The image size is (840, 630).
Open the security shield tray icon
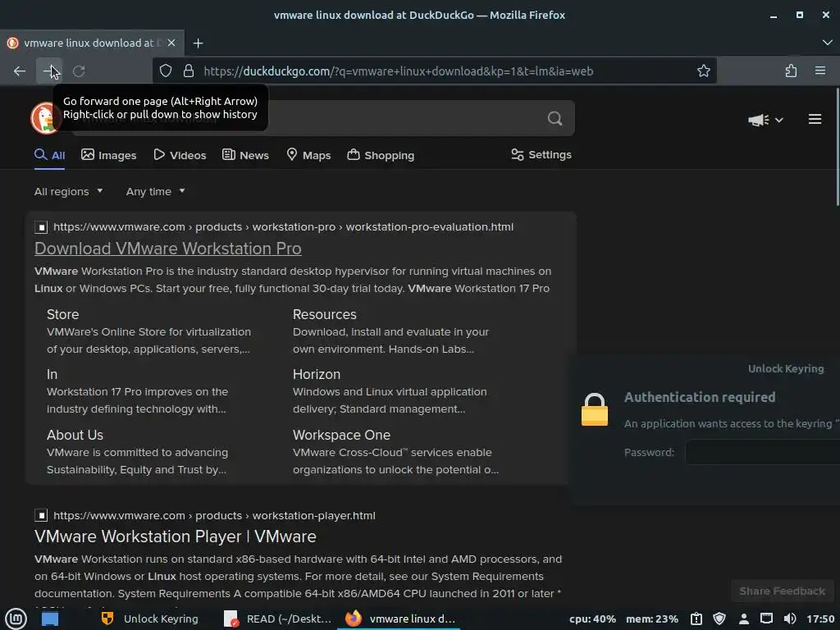[719, 619]
